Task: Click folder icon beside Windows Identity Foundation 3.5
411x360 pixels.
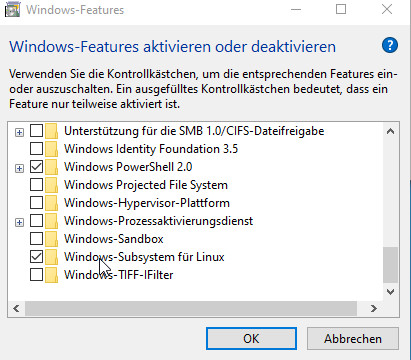Action: click(51, 149)
